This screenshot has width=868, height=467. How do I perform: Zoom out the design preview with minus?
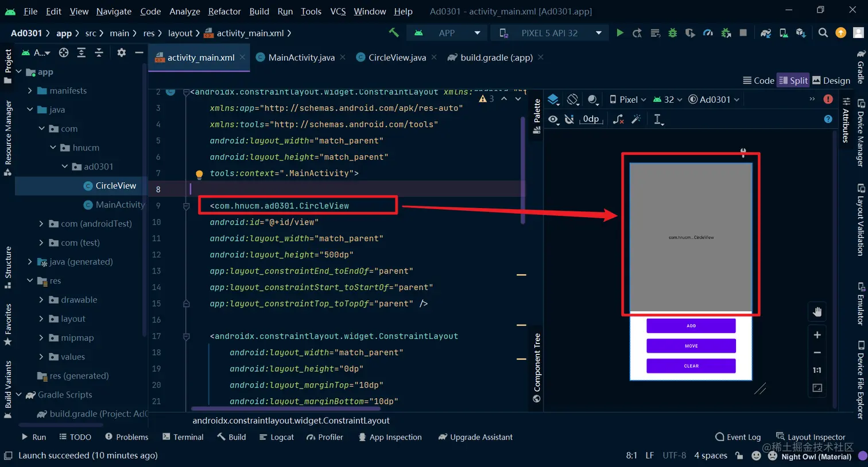tap(817, 353)
